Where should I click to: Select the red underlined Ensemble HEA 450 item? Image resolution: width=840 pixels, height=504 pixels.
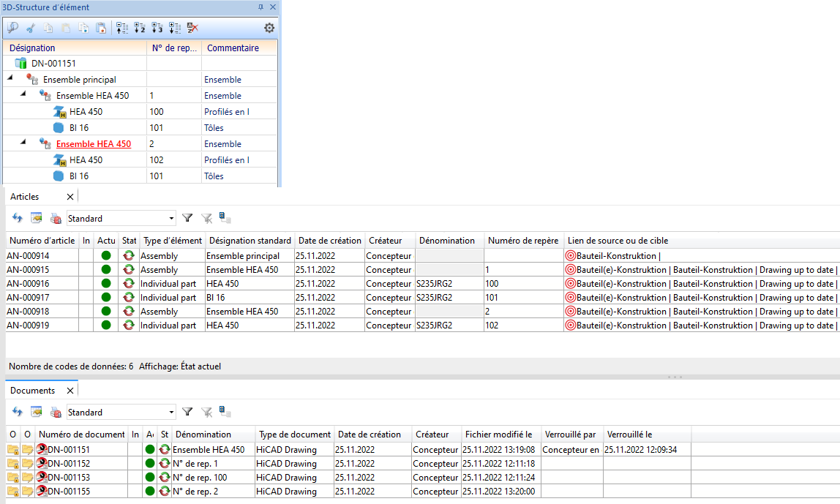coord(93,144)
